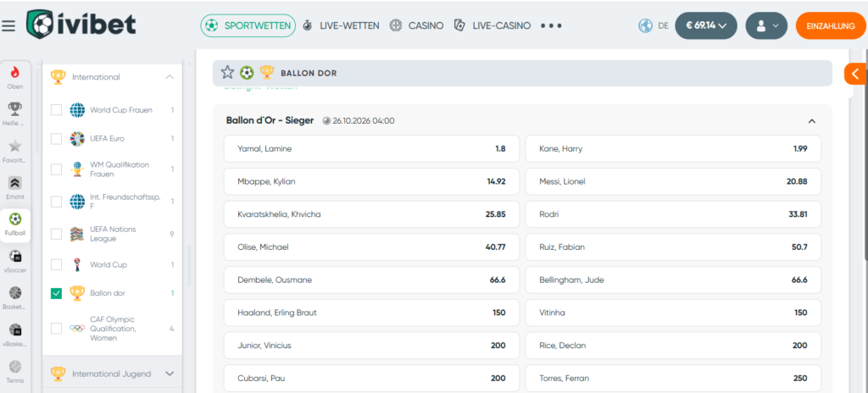Viewport: 868px width, 393px height.
Task: Open the user account dropdown
Action: tap(766, 25)
